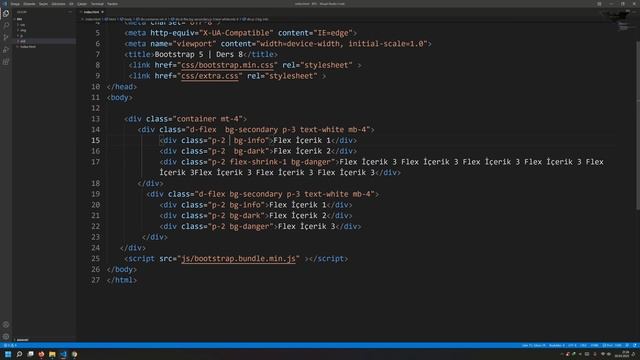The height and width of the screenshot is (360, 640).
Task: Click the Port 5500 Live Server status item
Action: [x=612, y=345]
